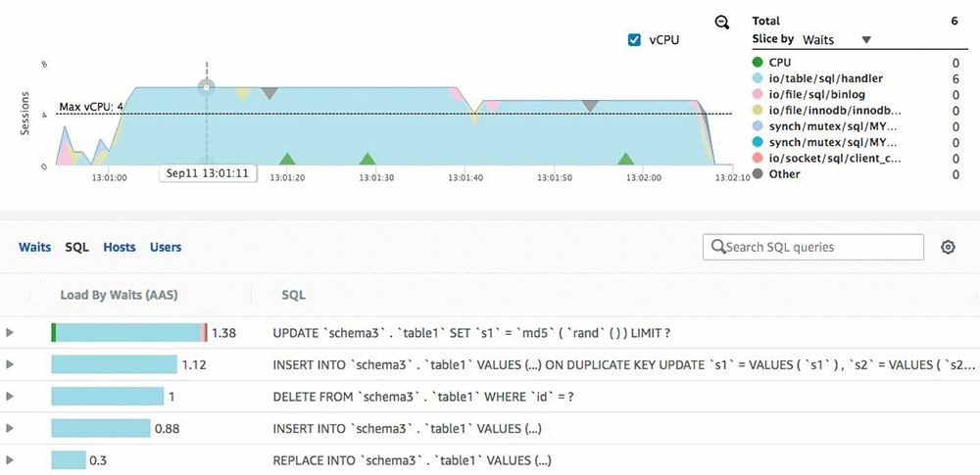Click the zoom out magnifier icon
This screenshot has height=475, width=980.
(x=722, y=23)
